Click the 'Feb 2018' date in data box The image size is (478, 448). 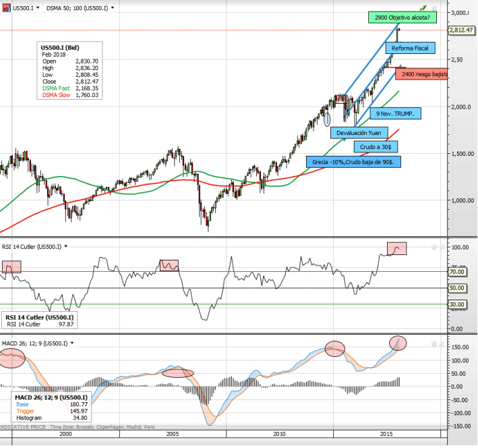(54, 55)
